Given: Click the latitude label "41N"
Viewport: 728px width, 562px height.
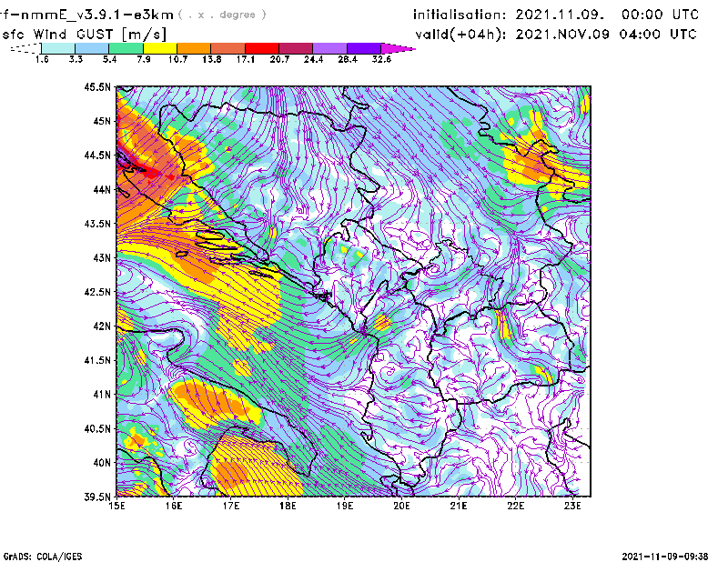Looking at the screenshot, I should (102, 395).
